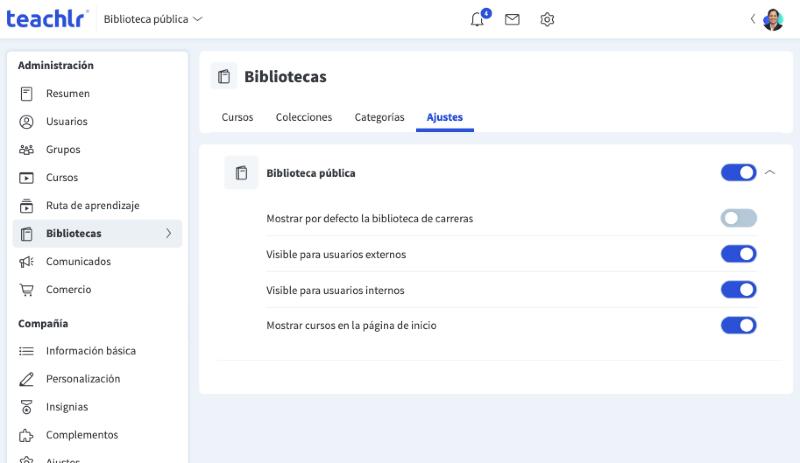Click the Bibliotecas sidebar icon
The width and height of the screenshot is (800, 463).
[26, 234]
